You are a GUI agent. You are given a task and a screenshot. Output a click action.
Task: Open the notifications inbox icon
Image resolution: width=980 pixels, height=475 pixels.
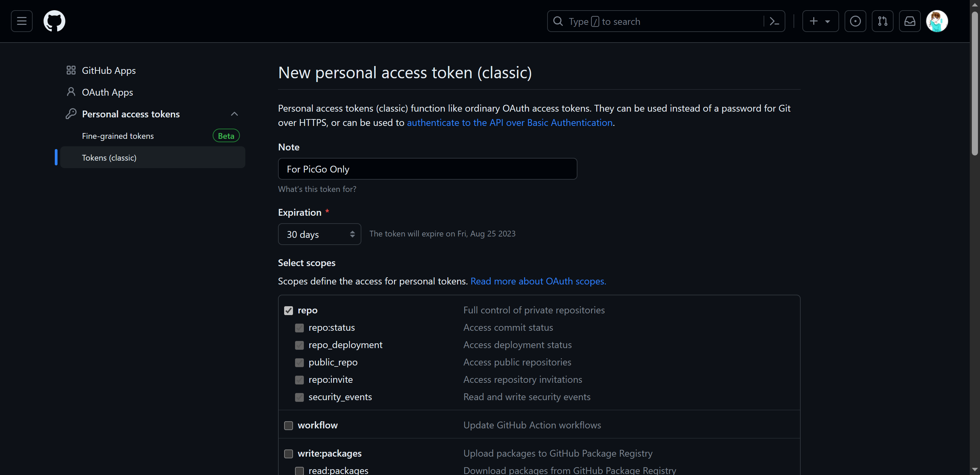pyautogui.click(x=909, y=21)
